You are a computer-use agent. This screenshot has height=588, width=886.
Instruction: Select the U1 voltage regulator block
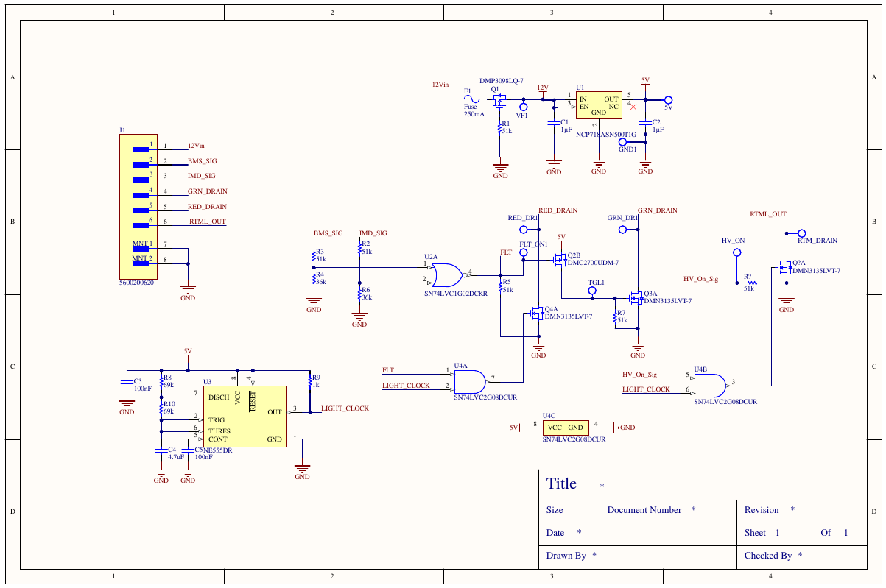(599, 105)
